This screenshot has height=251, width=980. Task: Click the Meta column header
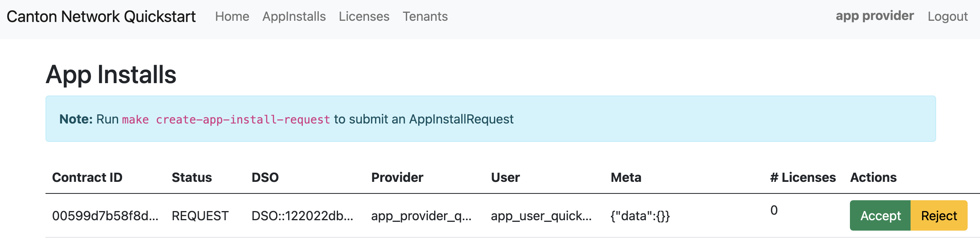click(x=626, y=177)
